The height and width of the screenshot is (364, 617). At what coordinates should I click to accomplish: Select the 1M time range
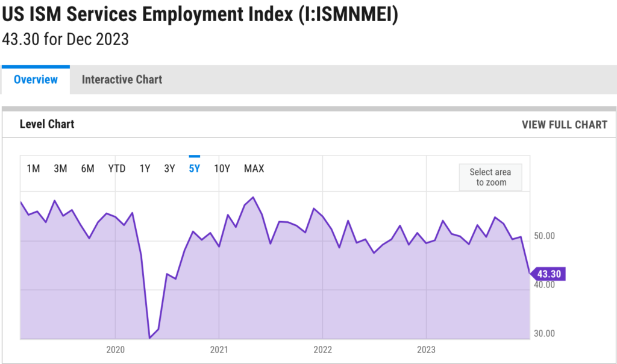(x=34, y=169)
